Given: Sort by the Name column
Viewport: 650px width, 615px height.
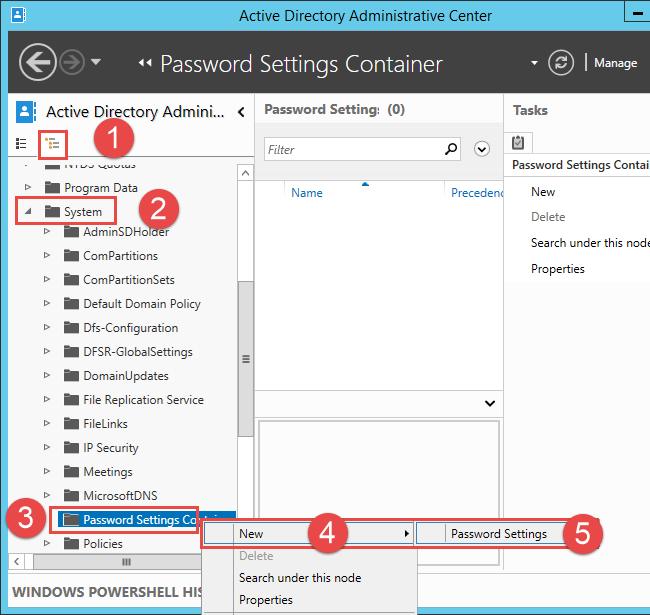Looking at the screenshot, I should 307,193.
